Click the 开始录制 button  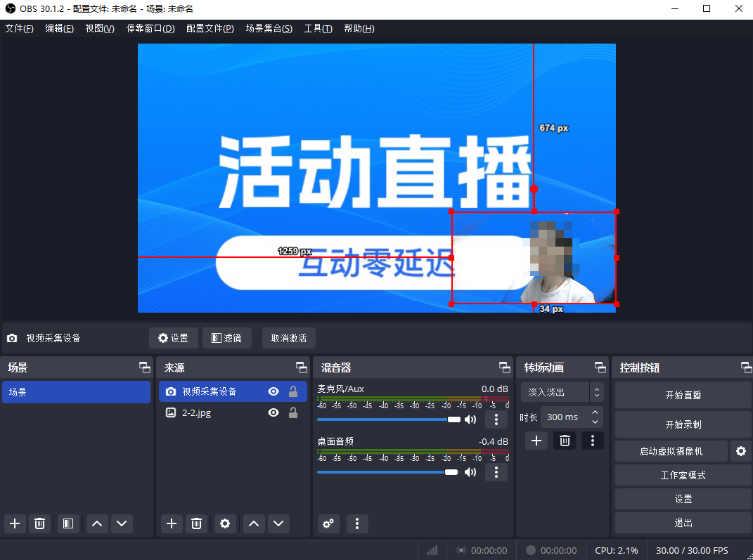(683, 424)
